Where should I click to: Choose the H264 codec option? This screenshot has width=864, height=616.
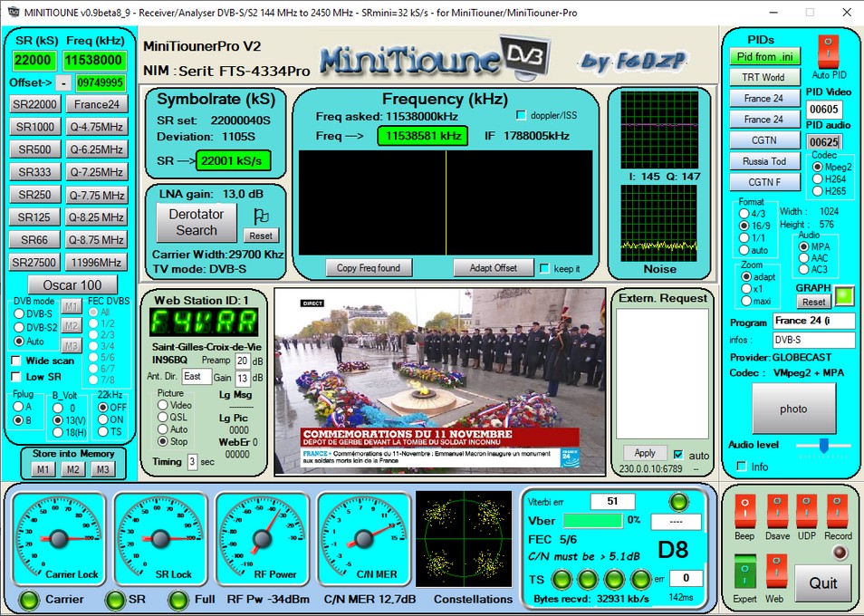coord(818,178)
